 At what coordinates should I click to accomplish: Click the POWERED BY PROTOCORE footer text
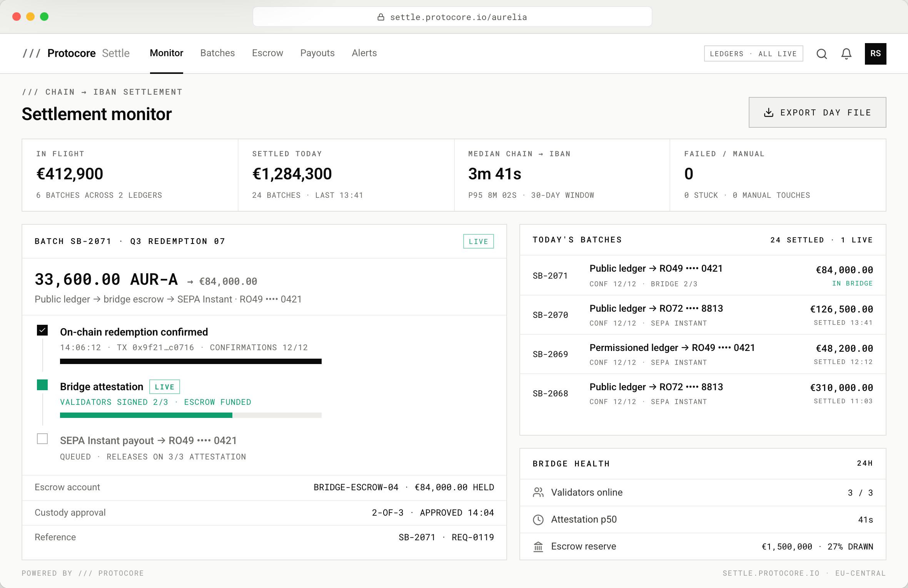[x=83, y=573]
